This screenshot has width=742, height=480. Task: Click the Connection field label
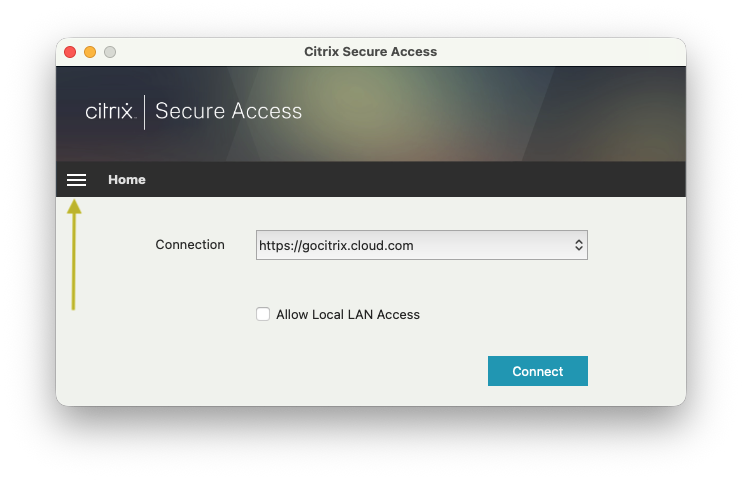pos(190,245)
